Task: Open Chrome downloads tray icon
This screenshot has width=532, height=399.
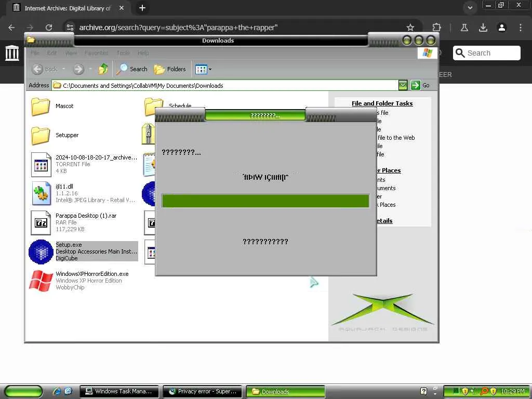Action: pyautogui.click(x=483, y=28)
